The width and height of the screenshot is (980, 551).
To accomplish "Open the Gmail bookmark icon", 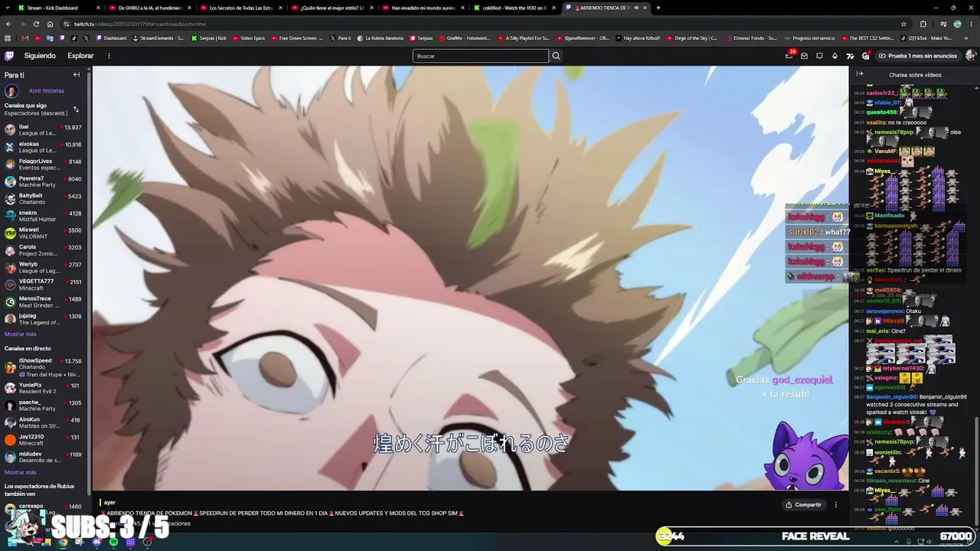I will [25, 38].
